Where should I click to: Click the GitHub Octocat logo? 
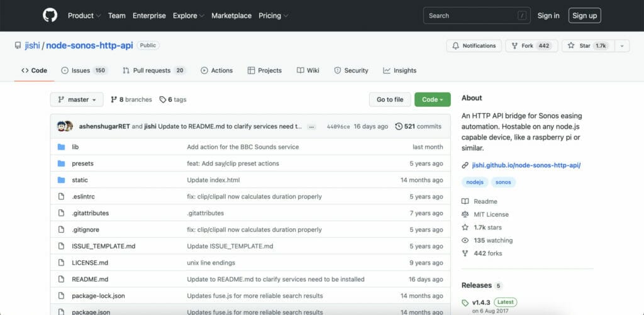pyautogui.click(x=50, y=15)
